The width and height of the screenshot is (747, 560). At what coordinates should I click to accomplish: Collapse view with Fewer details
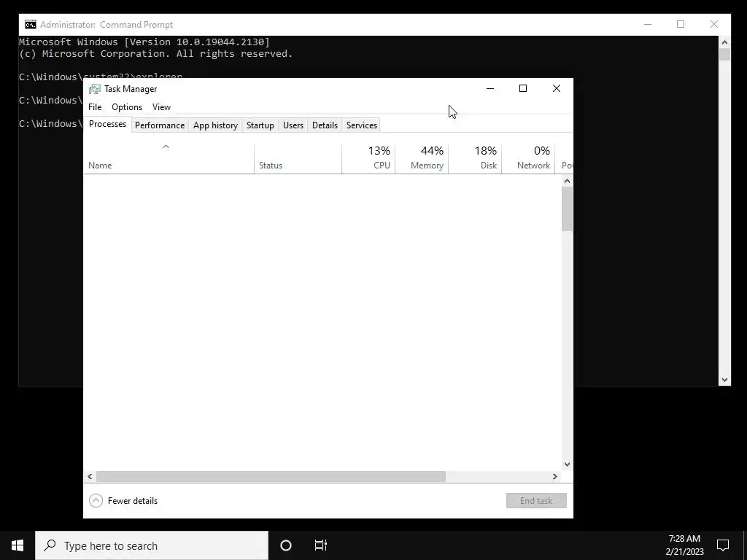coord(123,500)
